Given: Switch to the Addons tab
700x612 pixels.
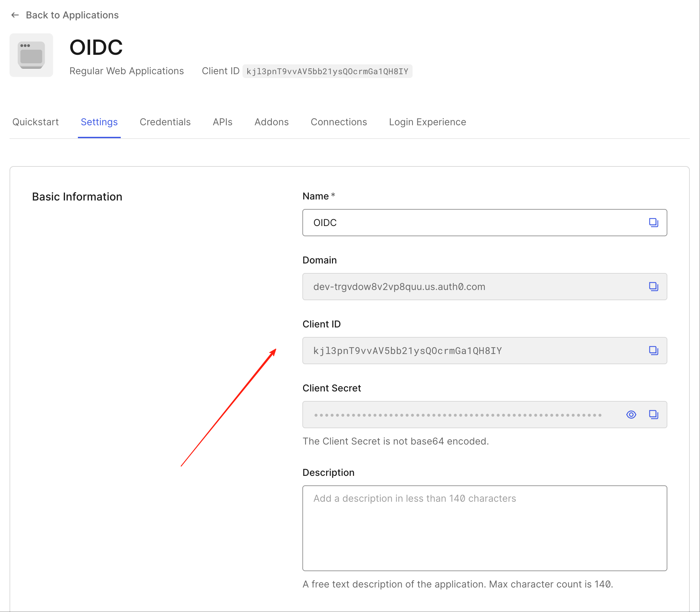Looking at the screenshot, I should tap(271, 122).
